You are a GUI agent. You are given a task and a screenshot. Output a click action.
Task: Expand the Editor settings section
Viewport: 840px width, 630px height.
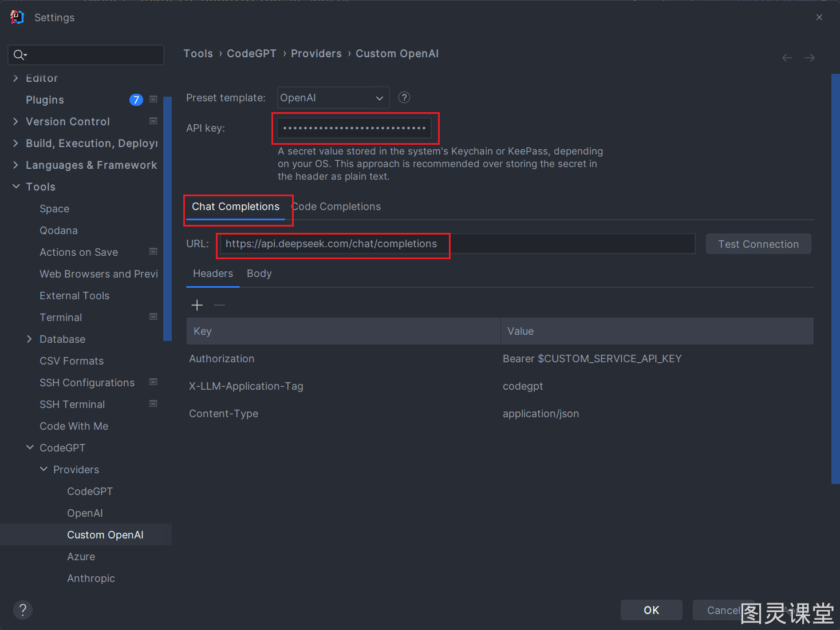pos(15,78)
